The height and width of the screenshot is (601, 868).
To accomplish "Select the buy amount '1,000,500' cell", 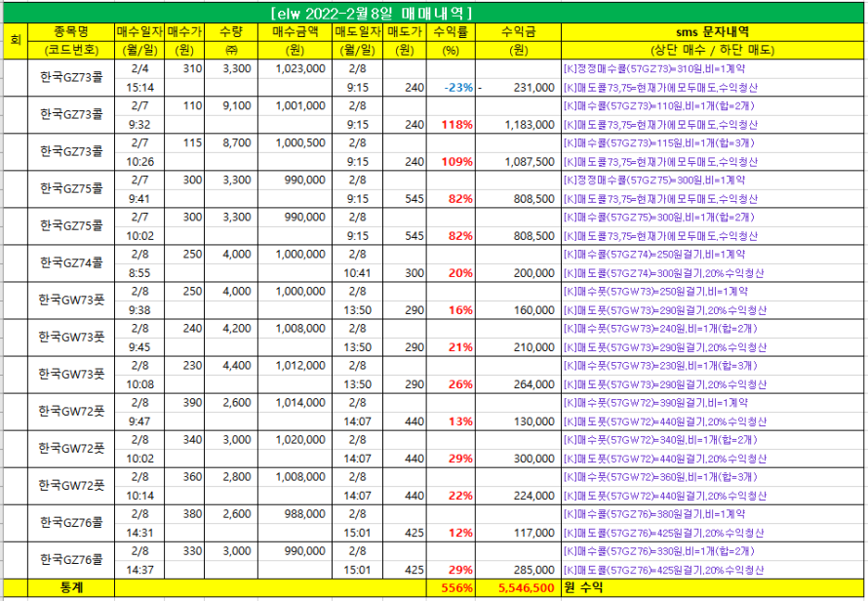I will (296, 142).
